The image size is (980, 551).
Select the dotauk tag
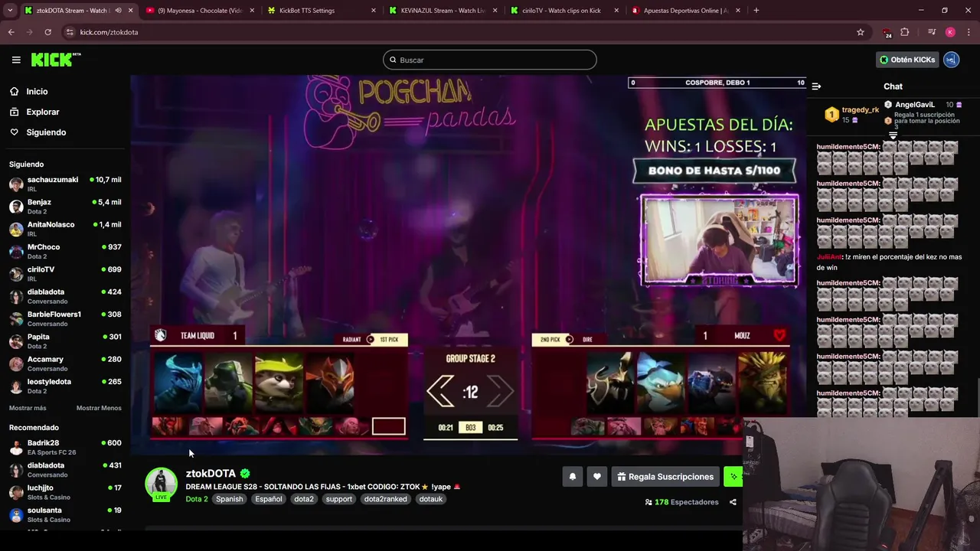point(431,499)
